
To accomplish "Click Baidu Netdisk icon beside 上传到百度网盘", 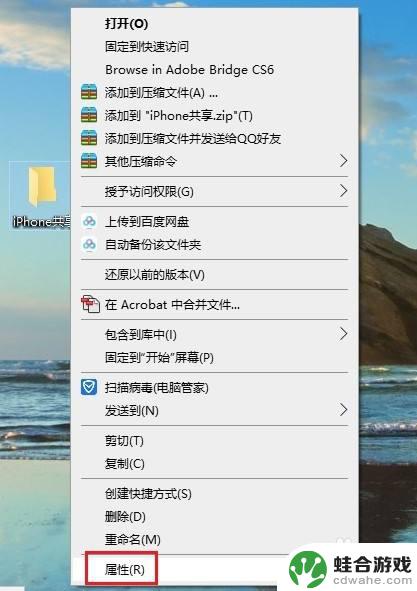I will tap(89, 222).
